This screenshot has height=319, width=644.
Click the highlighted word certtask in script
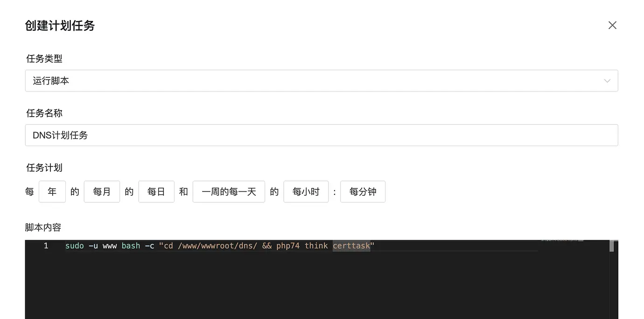point(351,246)
